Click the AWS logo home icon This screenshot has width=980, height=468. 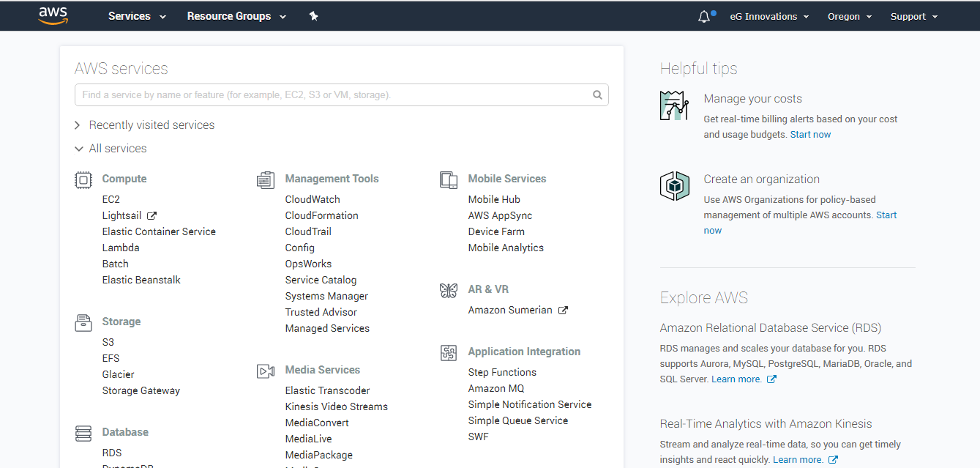pos(53,15)
